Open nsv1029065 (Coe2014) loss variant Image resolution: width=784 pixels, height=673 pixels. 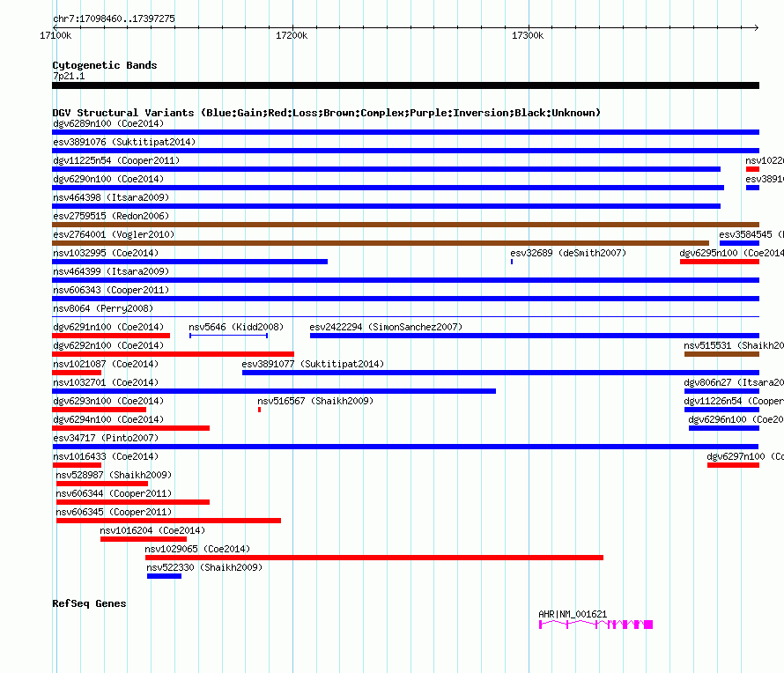[x=197, y=549]
